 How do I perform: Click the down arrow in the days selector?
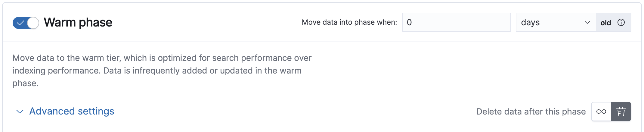(587, 22)
